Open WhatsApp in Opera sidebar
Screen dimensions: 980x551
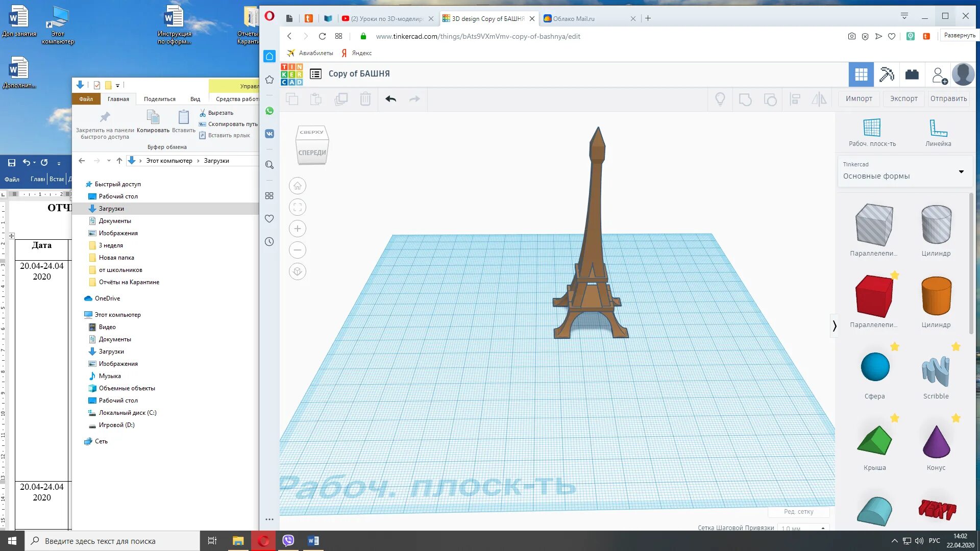pos(269,111)
